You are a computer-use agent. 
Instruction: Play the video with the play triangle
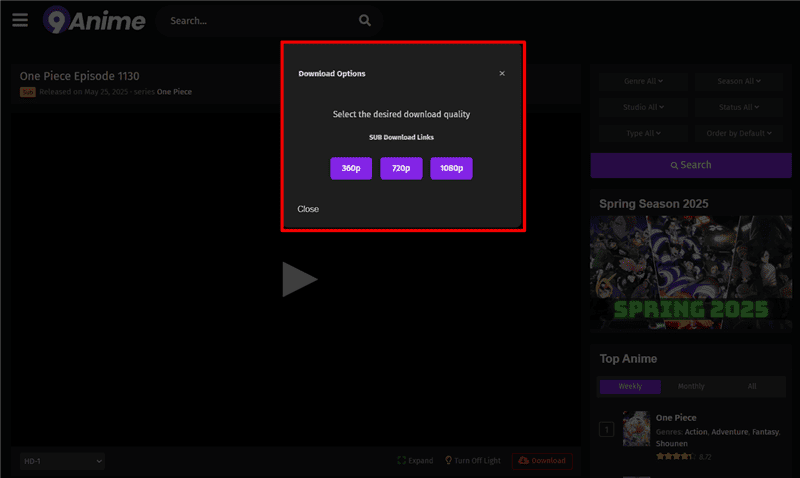[299, 280]
